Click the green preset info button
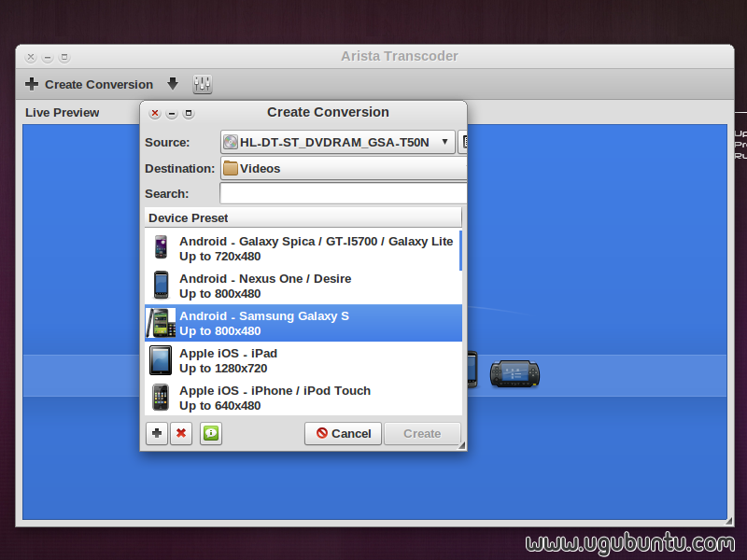 tap(211, 433)
